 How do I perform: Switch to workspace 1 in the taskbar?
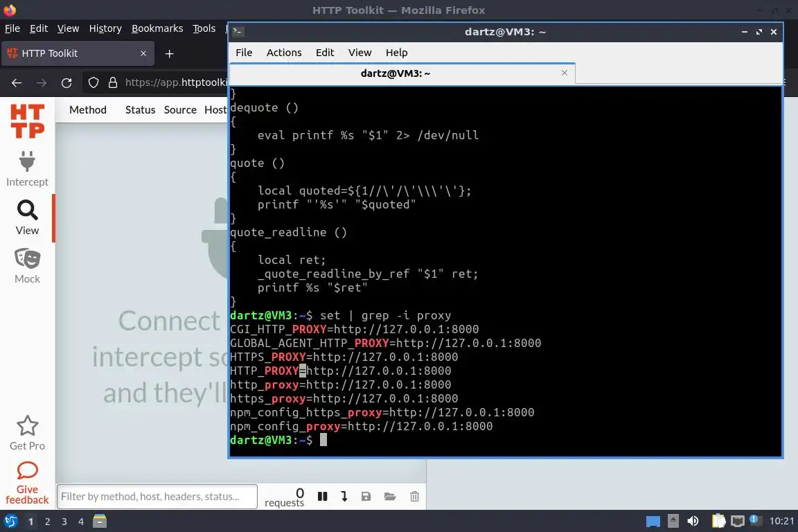click(31, 522)
